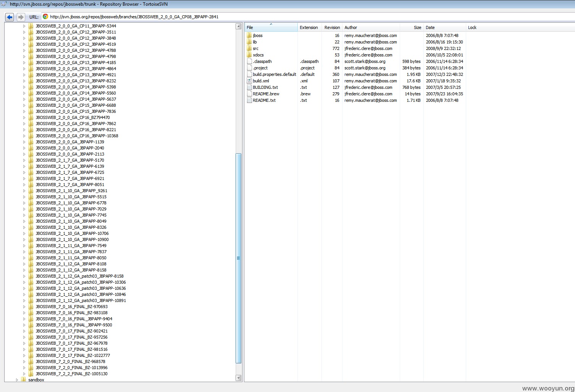Click folder icon of JBOSSWEB_7_0_16_FINAL_BZ-970693
Image resolution: width=575 pixels, height=392 pixels.
coord(31,307)
